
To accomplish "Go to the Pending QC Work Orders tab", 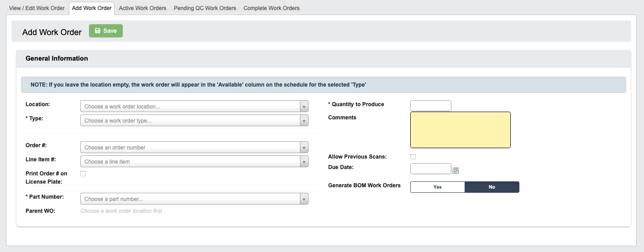I will click(x=205, y=8).
